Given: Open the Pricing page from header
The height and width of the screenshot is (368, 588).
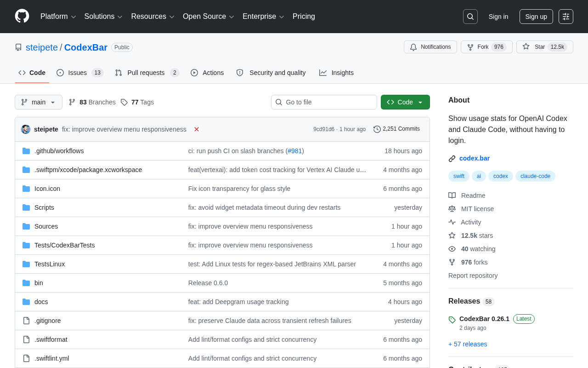Looking at the screenshot, I should (304, 17).
